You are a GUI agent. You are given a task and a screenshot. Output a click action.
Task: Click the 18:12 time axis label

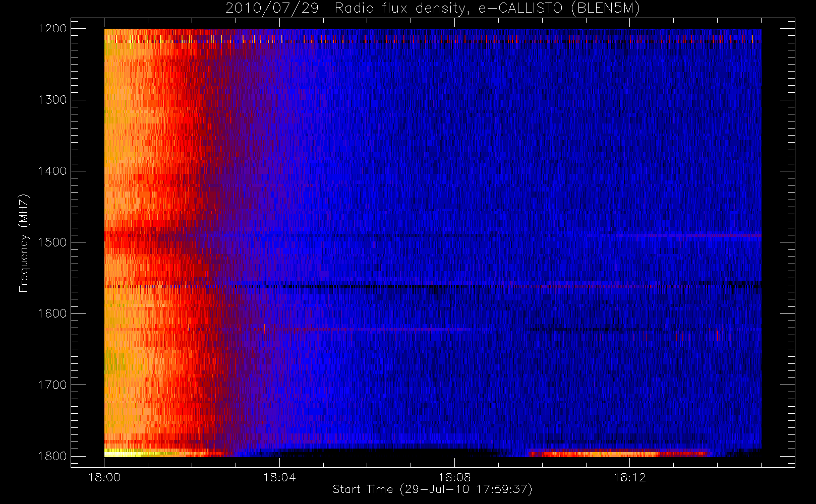(x=629, y=478)
